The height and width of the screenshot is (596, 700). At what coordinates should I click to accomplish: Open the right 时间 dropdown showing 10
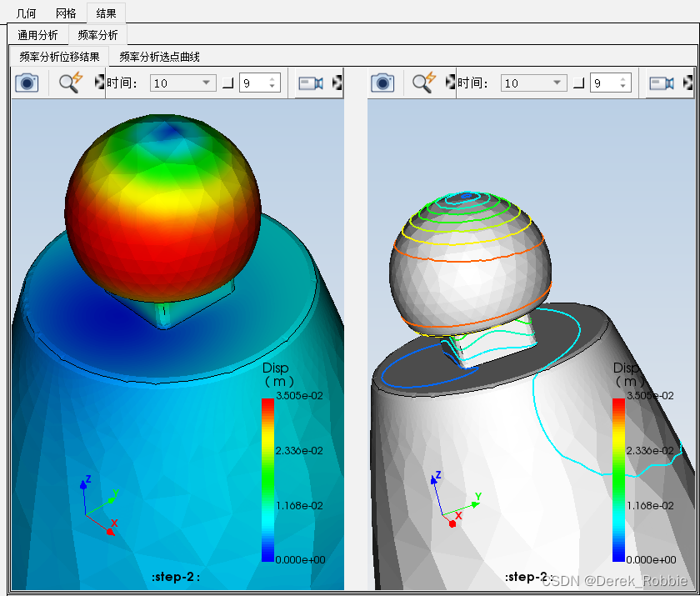533,83
